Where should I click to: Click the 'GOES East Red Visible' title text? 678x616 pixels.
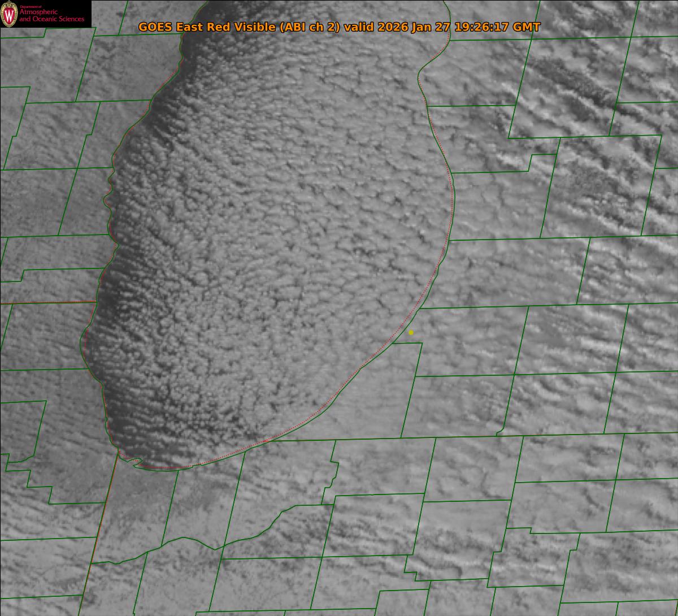207,27
